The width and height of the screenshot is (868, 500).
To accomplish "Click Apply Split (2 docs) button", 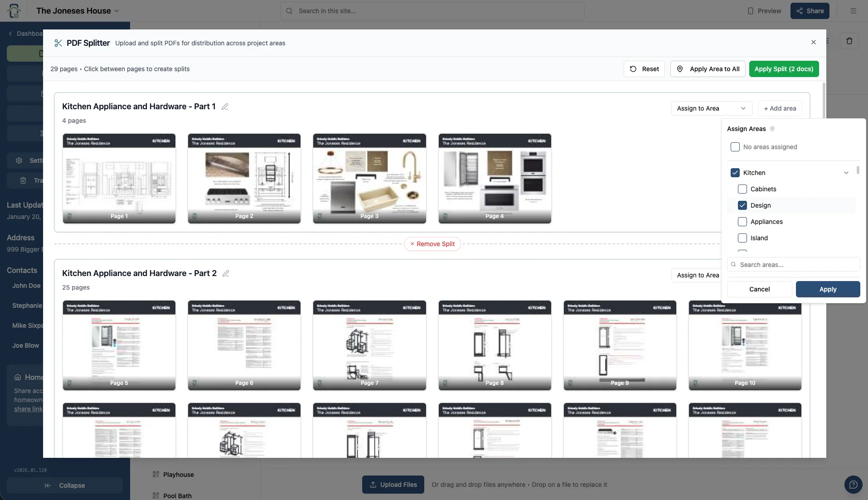I will pos(783,69).
